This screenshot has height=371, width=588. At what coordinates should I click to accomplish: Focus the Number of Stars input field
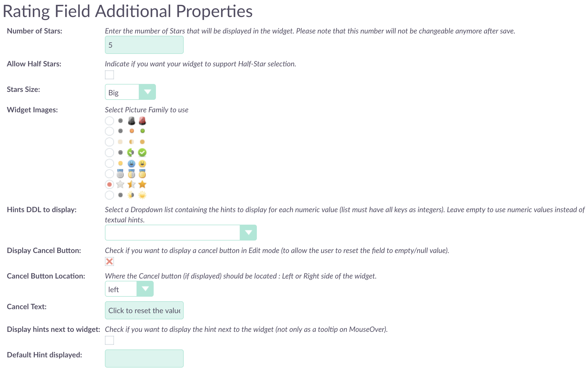tap(144, 45)
